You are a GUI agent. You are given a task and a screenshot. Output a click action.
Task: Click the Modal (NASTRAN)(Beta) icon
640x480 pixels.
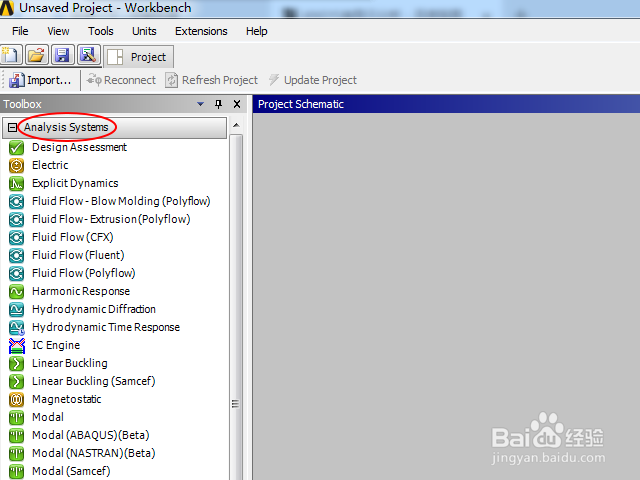[x=16, y=453]
